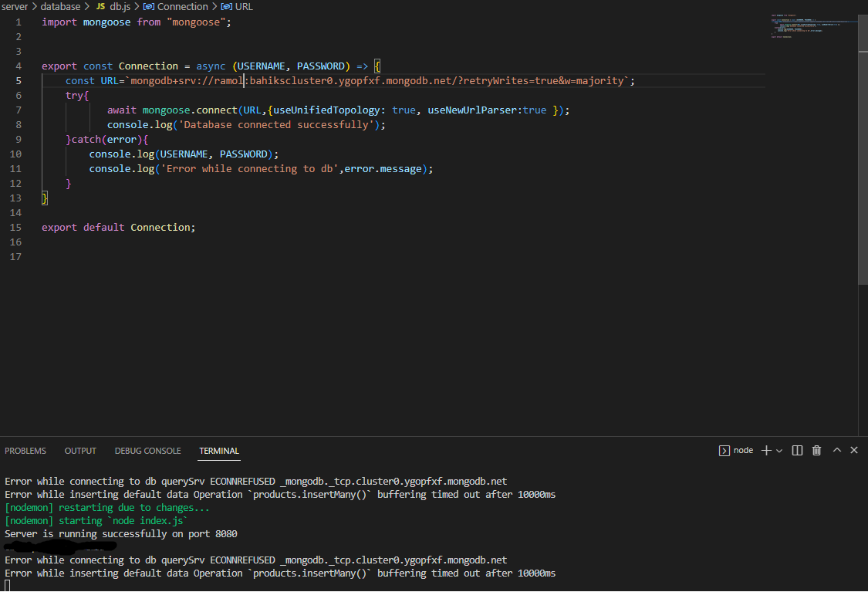
Task: Click the URL symbol icon in breadcrumb
Action: click(x=227, y=6)
